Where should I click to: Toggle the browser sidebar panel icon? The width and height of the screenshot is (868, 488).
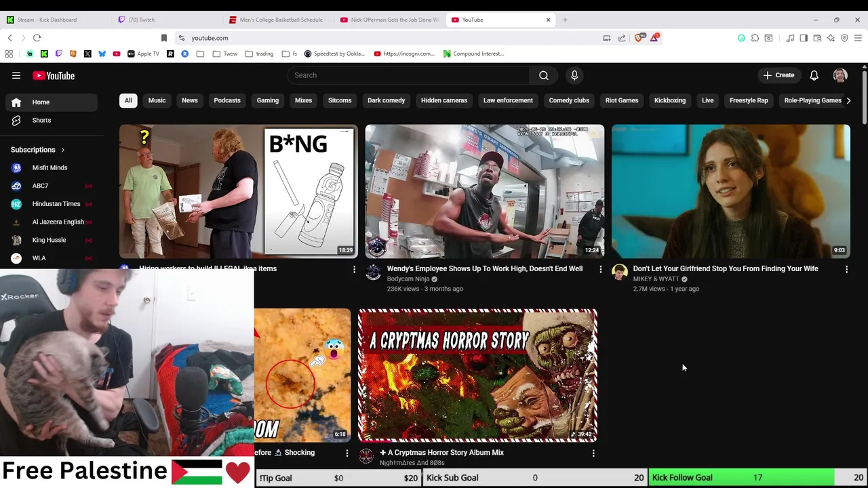[x=804, y=38]
